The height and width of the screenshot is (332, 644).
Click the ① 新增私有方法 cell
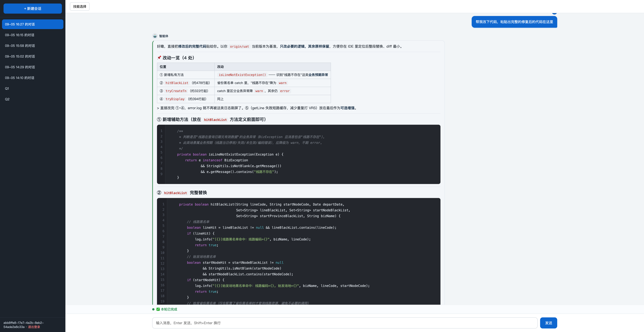tap(186, 75)
